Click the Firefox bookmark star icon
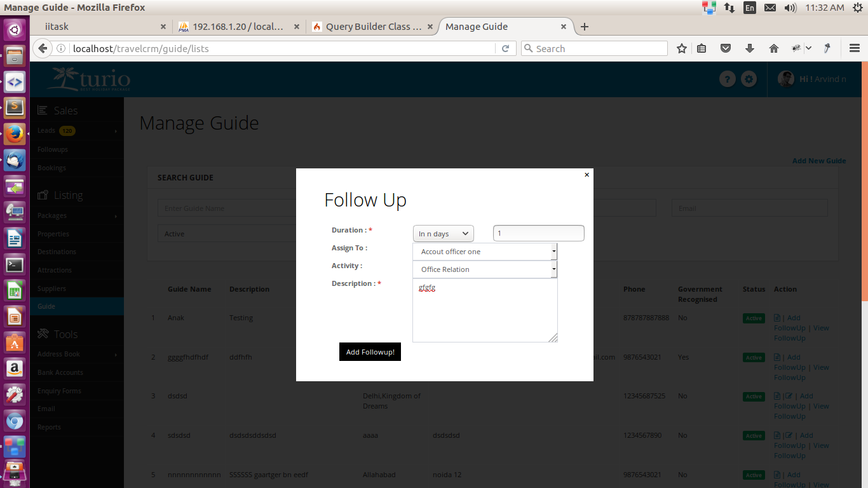 pos(682,48)
